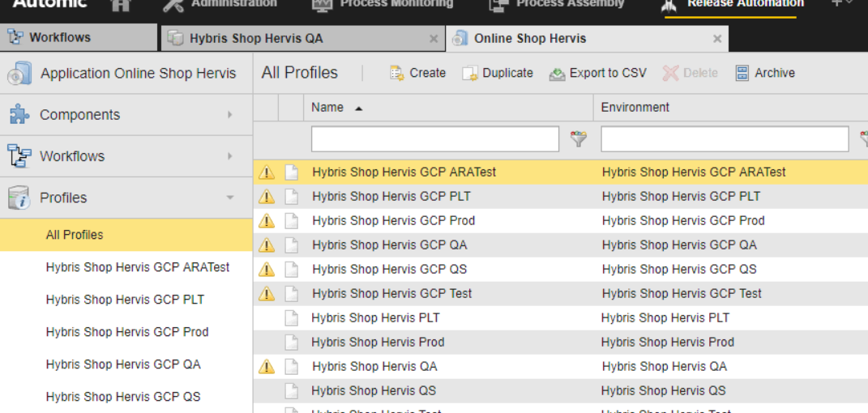Click warning icon on Hybris Shop Hervis QA row
Viewport: 868px width, 413px height.
point(266,367)
